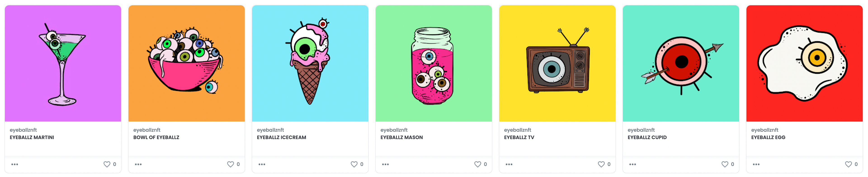The height and width of the screenshot is (177, 868).
Task: Expand three-dot menu on BOWL OF EYEBALLZ
Action: (139, 165)
